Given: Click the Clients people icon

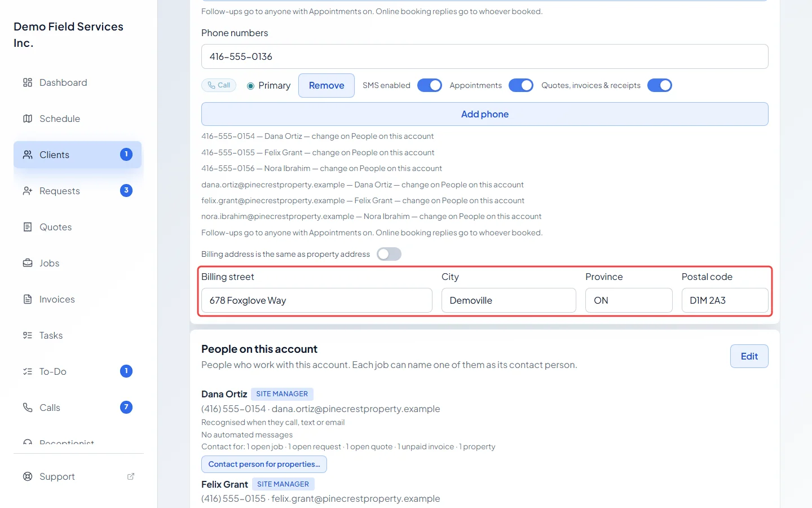Looking at the screenshot, I should pyautogui.click(x=28, y=155).
